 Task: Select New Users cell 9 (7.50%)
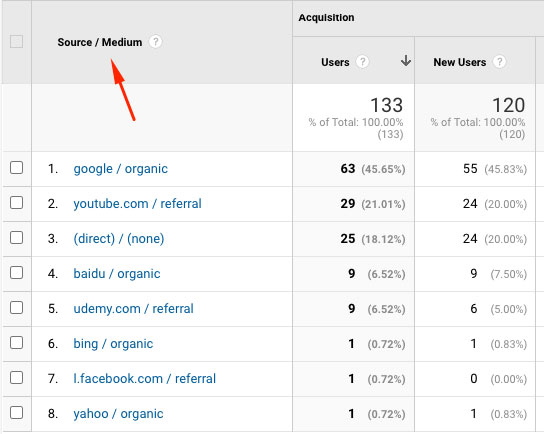(499, 274)
